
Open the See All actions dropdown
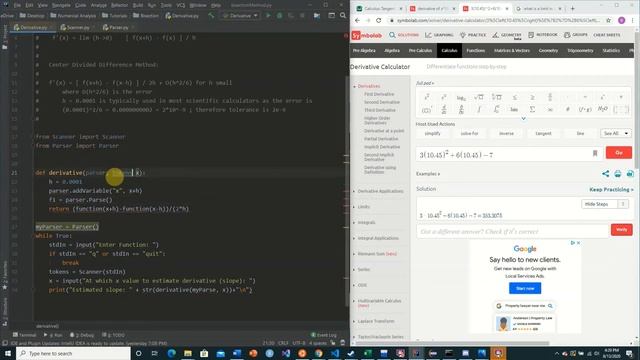pyautogui.click(x=616, y=133)
